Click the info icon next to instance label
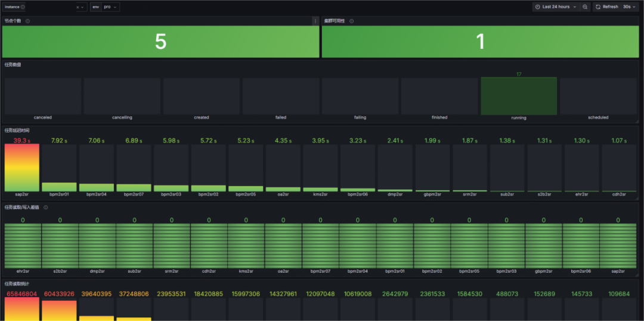Screen dimensions: 644x321 [x=23, y=7]
